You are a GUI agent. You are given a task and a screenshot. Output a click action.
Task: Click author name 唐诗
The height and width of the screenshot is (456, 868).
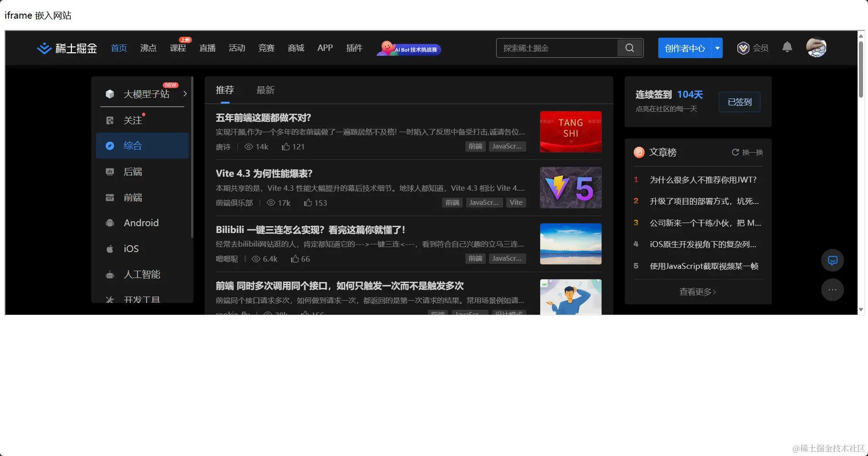pyautogui.click(x=223, y=147)
